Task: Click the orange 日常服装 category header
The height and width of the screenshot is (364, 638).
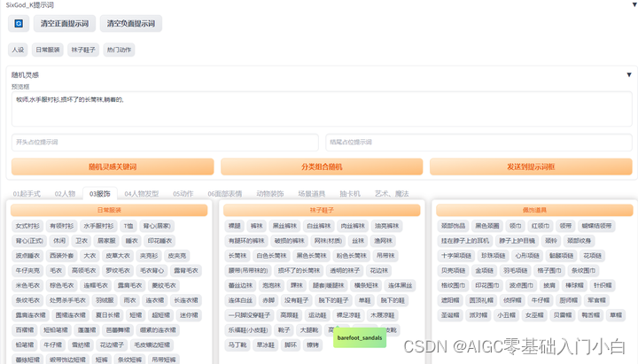Action: [x=109, y=210]
